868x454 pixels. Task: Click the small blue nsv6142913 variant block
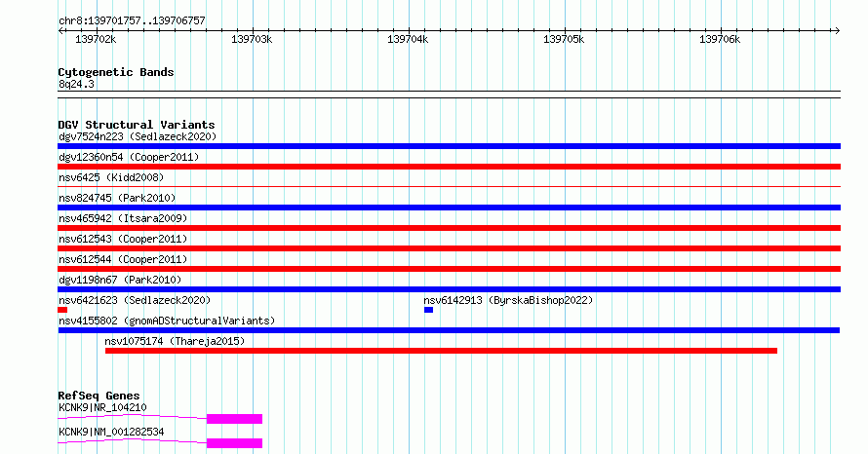[x=428, y=310]
